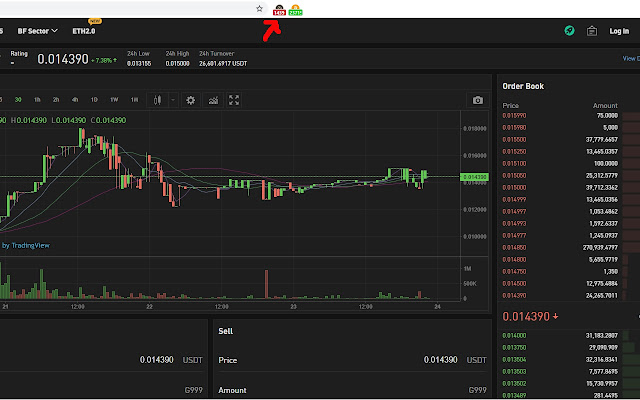The height and width of the screenshot is (400, 640).
Task: Select the 0.015100 ask order row
Action: [x=569, y=164]
